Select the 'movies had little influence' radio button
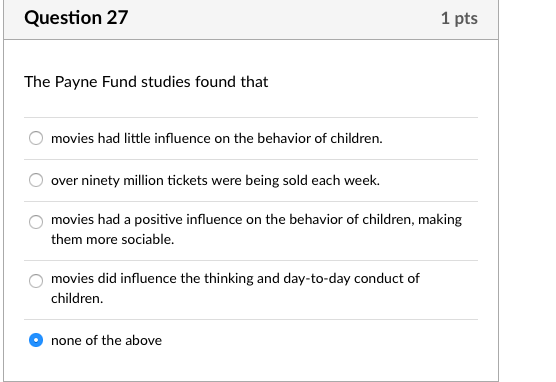This screenshot has width=556, height=382. (x=36, y=138)
